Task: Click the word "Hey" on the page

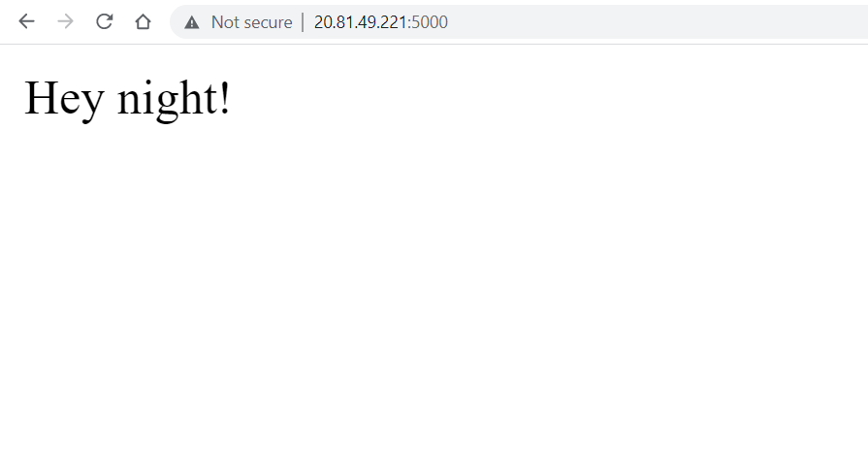Action: point(64,99)
